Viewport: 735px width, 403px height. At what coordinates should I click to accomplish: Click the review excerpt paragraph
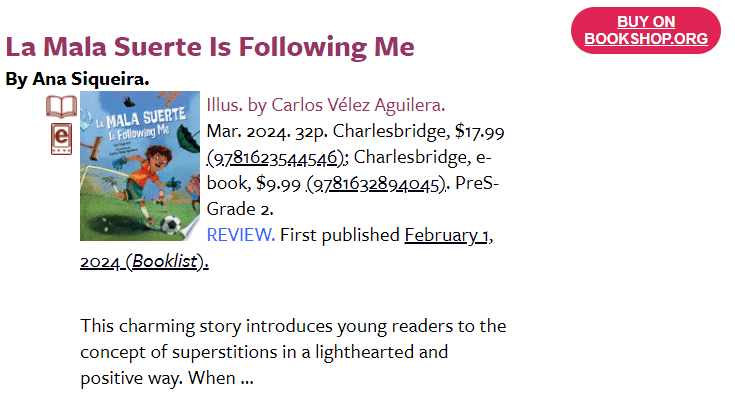click(290, 352)
